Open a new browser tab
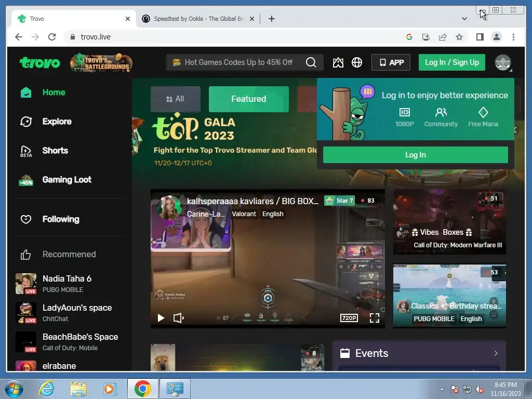Viewport: 532px width, 399px height. (271, 19)
